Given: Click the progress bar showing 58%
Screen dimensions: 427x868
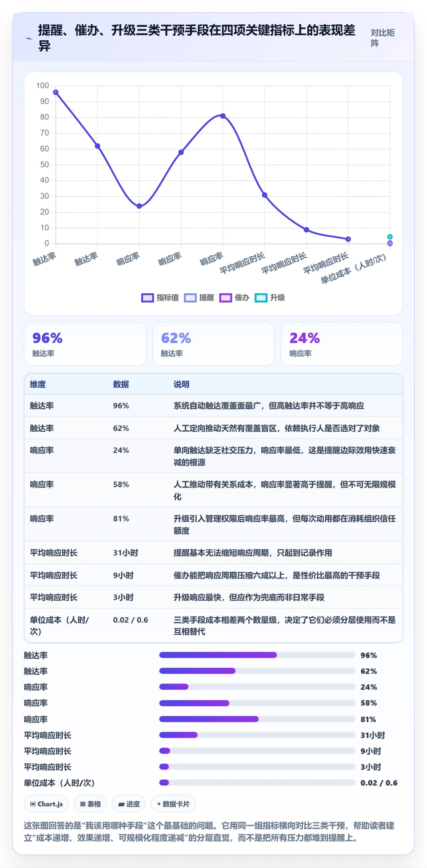Looking at the screenshot, I should (257, 703).
